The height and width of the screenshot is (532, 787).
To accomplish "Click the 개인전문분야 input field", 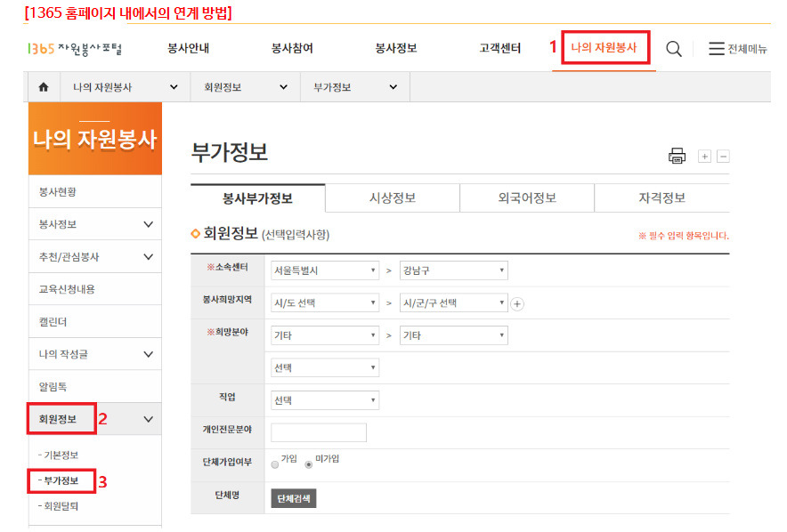I will (x=319, y=431).
